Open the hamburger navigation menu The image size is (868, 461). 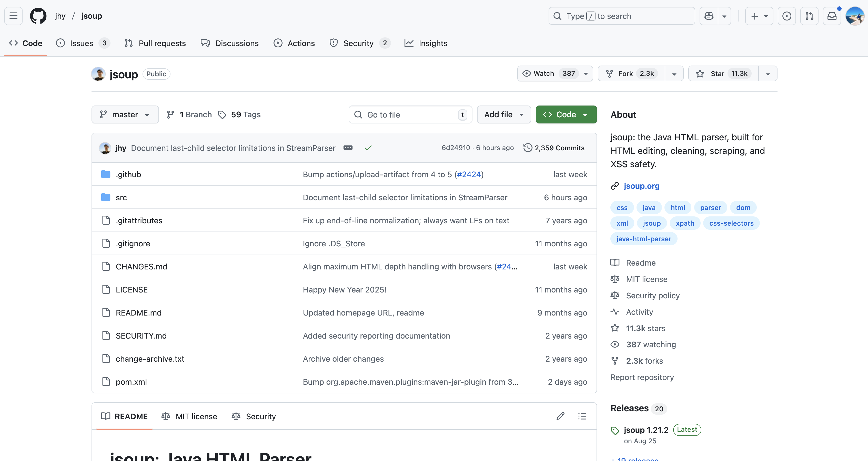click(14, 16)
